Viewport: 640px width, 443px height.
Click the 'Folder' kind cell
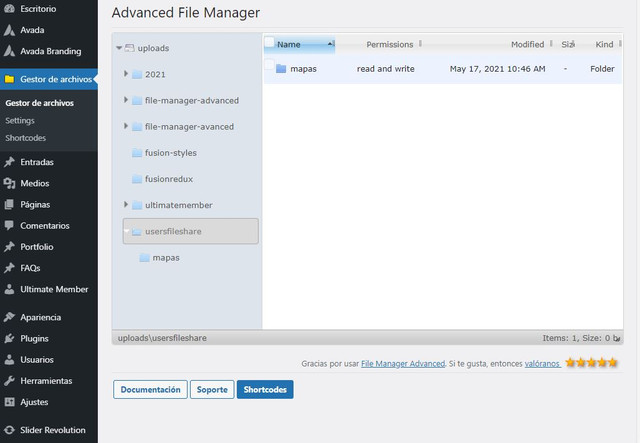602,69
